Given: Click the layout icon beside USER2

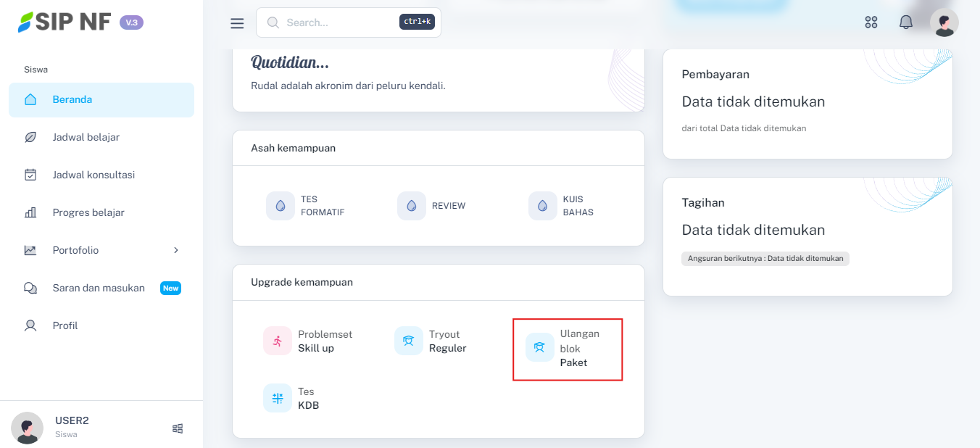Looking at the screenshot, I should (x=178, y=428).
